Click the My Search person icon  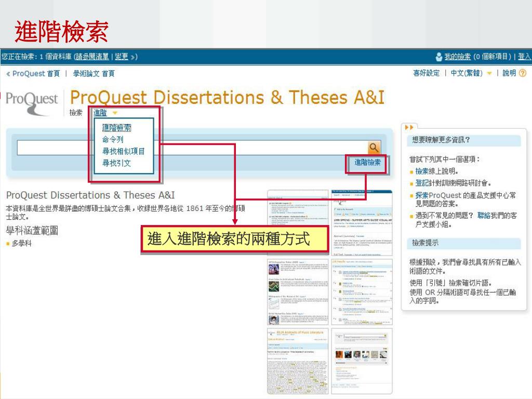point(438,57)
